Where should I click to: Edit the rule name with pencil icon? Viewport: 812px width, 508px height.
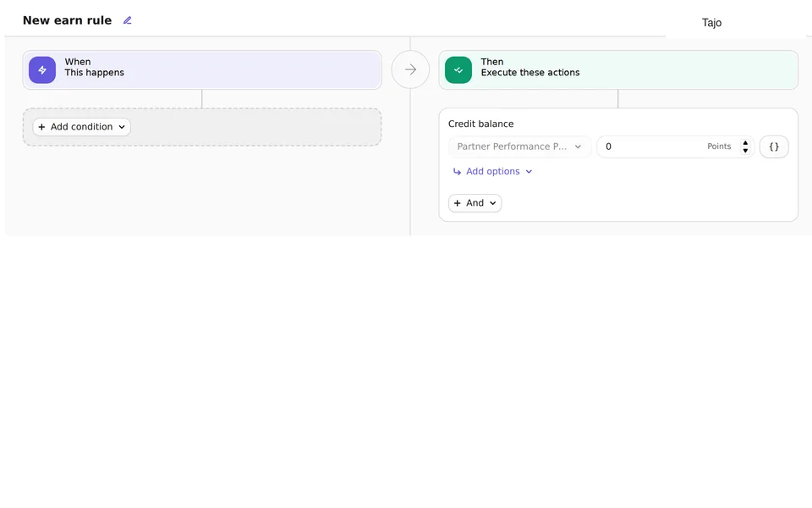pyautogui.click(x=128, y=20)
